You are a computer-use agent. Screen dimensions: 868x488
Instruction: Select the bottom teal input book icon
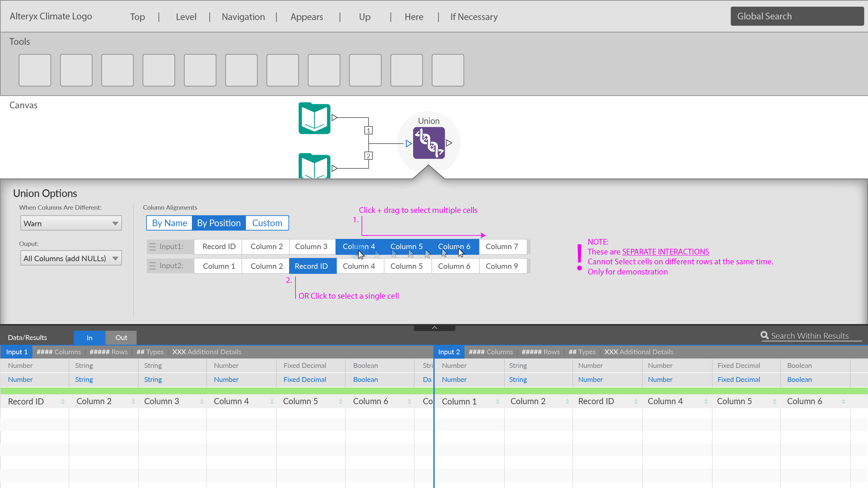pos(314,166)
